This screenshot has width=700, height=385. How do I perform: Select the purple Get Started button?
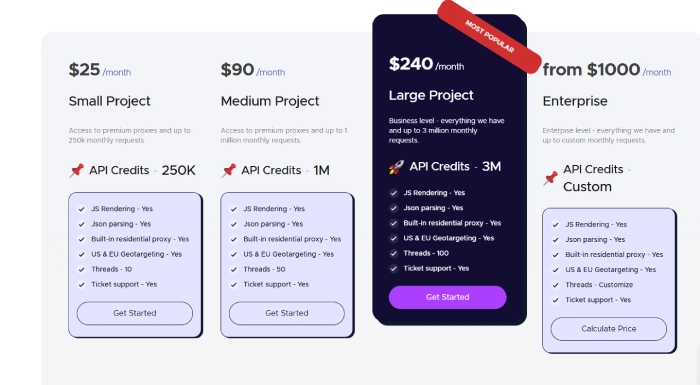pos(447,297)
